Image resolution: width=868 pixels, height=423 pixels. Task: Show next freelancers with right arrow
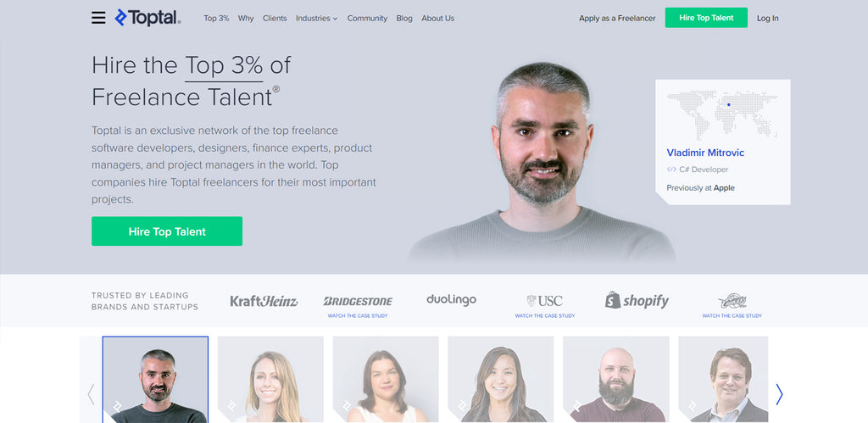779,394
